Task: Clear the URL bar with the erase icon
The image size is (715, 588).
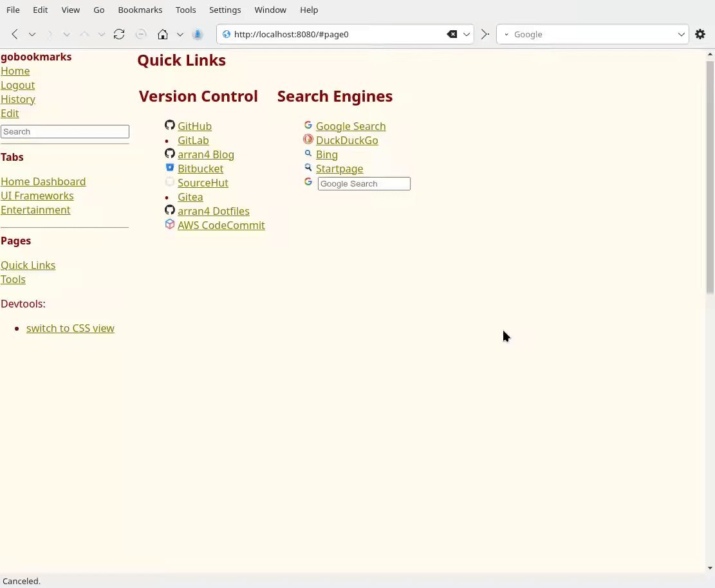Action: (452, 34)
